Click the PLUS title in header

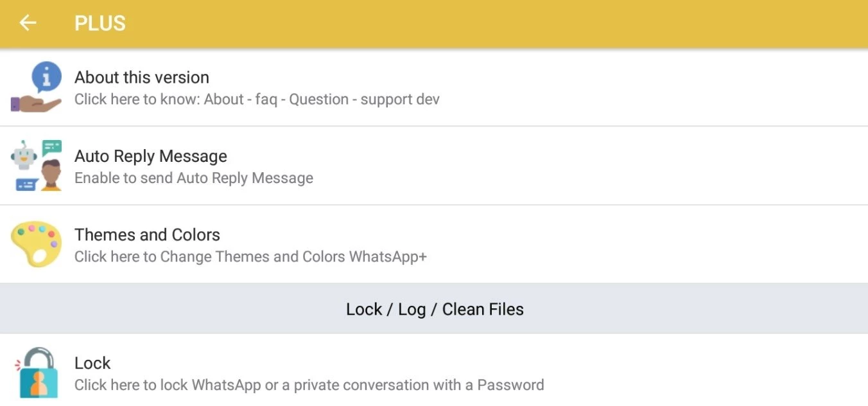[100, 23]
